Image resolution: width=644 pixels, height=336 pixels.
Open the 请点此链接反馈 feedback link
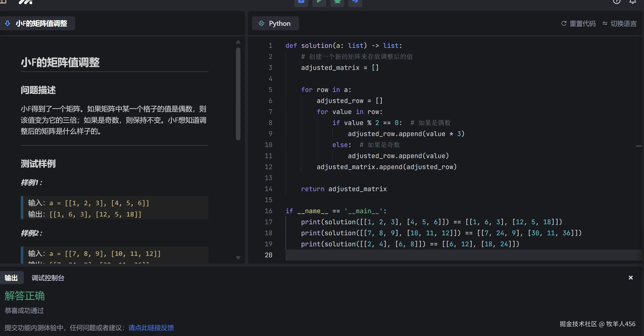[x=151, y=328]
